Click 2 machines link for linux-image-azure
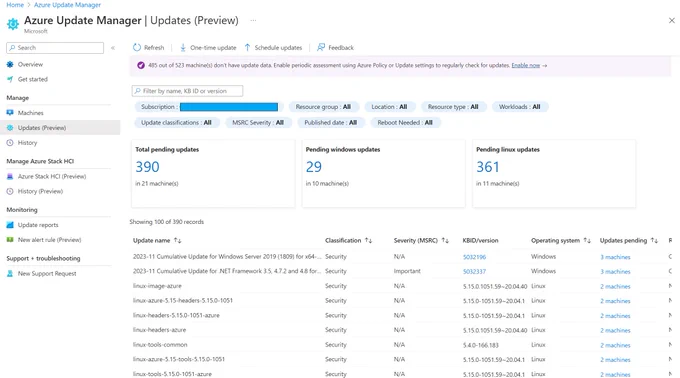680x378 pixels. click(x=615, y=287)
